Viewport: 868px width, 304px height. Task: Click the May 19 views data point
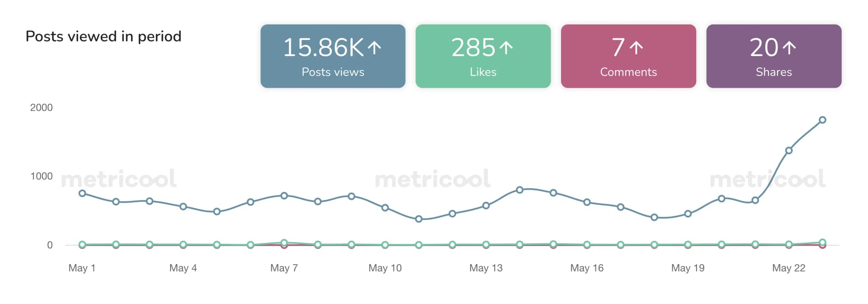coord(688,214)
